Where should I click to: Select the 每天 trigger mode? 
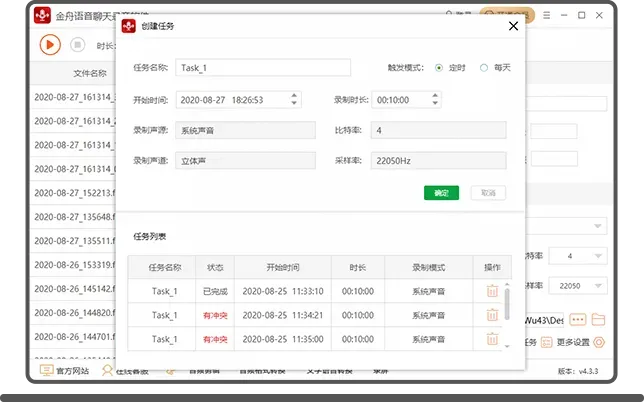[484, 68]
